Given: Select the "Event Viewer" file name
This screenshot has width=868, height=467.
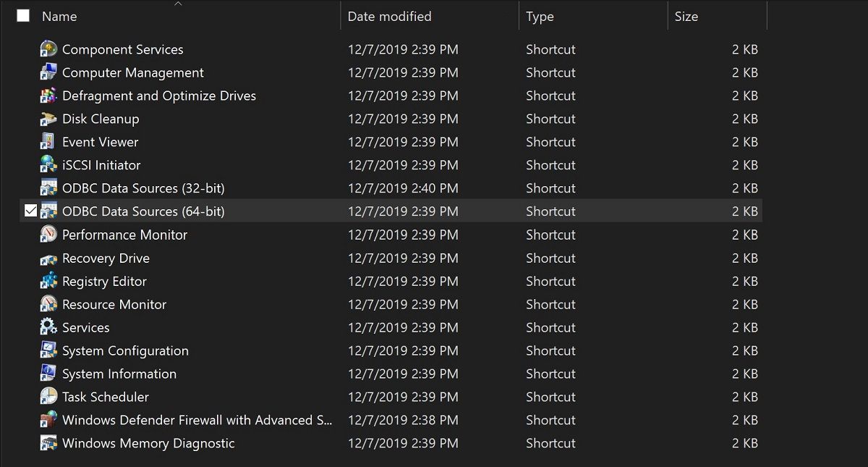Looking at the screenshot, I should [x=100, y=142].
